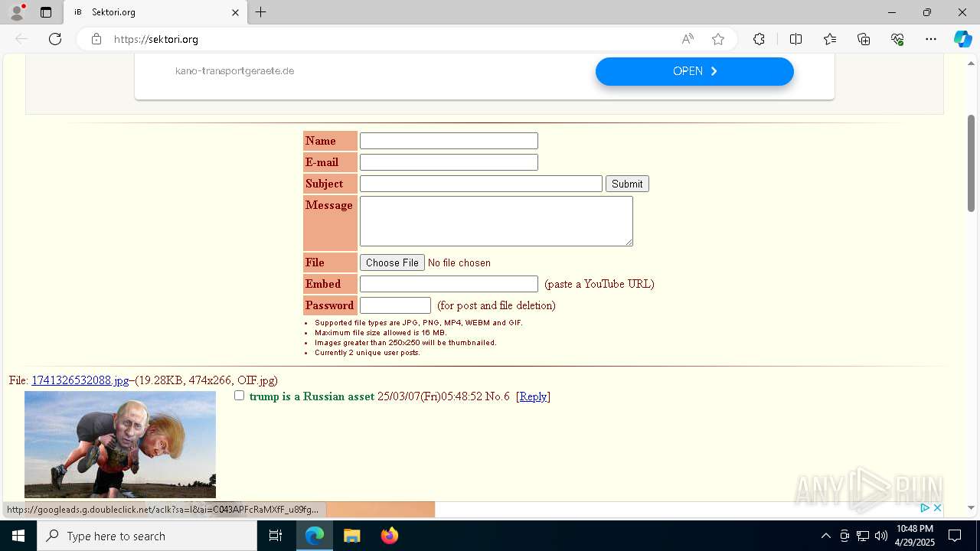Click the scrollbar up arrow

pos(971,62)
